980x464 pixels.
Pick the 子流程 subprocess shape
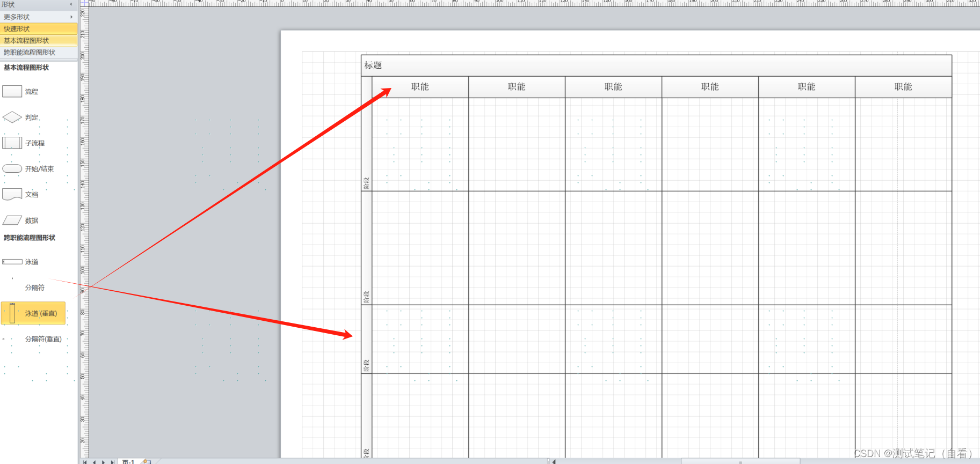pyautogui.click(x=12, y=143)
